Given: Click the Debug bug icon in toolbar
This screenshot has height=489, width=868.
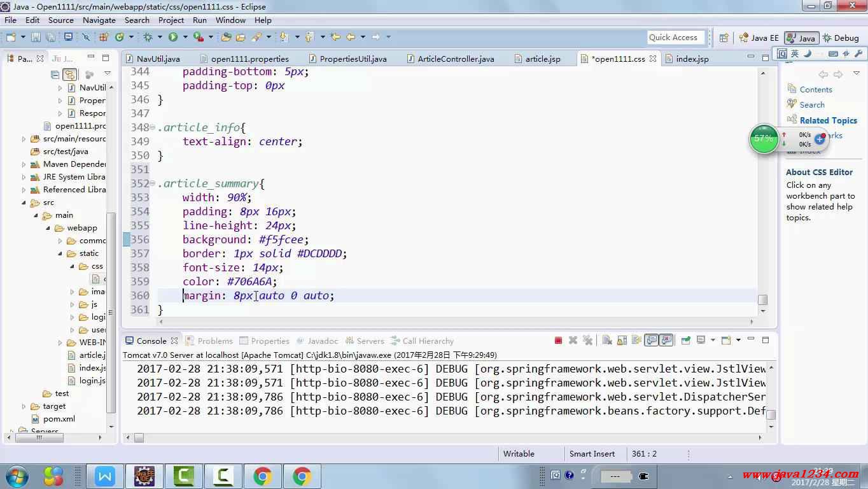Looking at the screenshot, I should coord(148,38).
